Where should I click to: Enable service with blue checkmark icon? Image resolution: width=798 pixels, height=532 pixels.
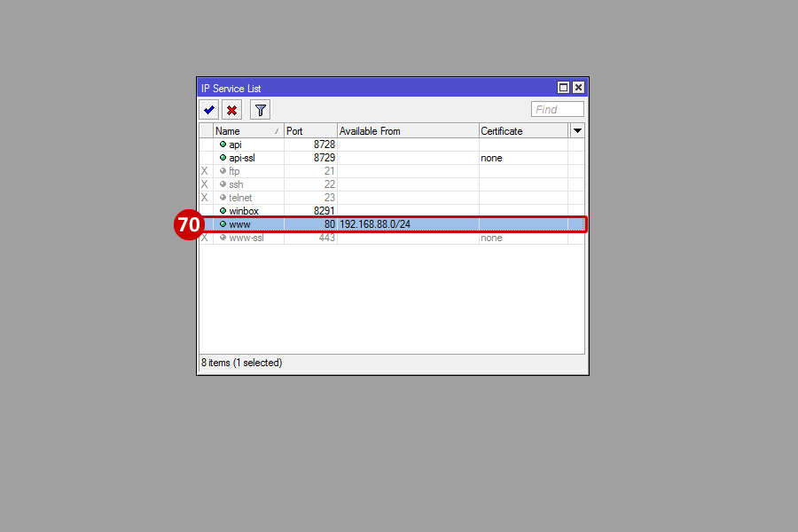click(208, 110)
